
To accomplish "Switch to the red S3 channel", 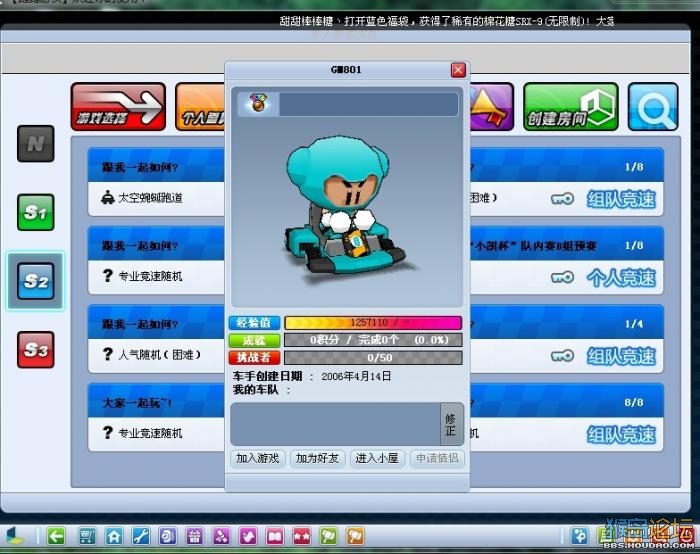I will point(36,350).
